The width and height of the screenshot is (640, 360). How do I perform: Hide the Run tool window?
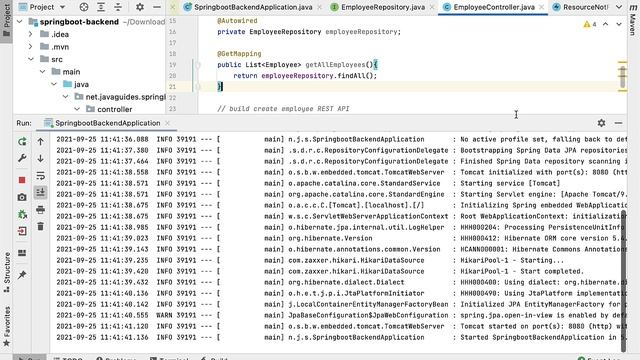618,123
